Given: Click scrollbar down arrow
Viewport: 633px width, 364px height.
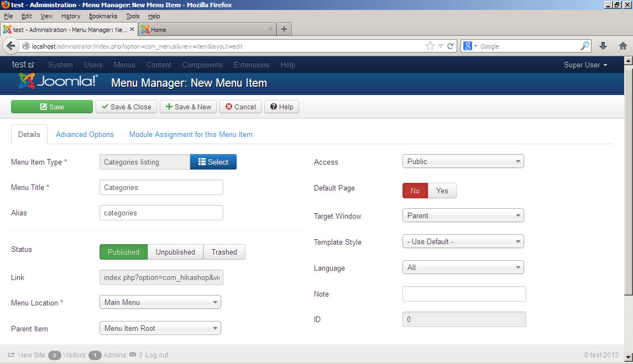Looking at the screenshot, I should coord(628,357).
